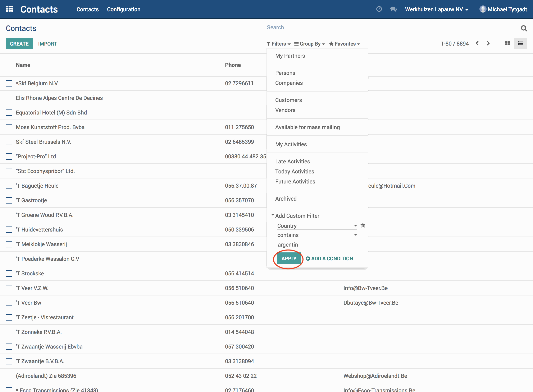Open the contains operator dropdown
Screen dimensions: 533x392
pyautogui.click(x=317, y=235)
